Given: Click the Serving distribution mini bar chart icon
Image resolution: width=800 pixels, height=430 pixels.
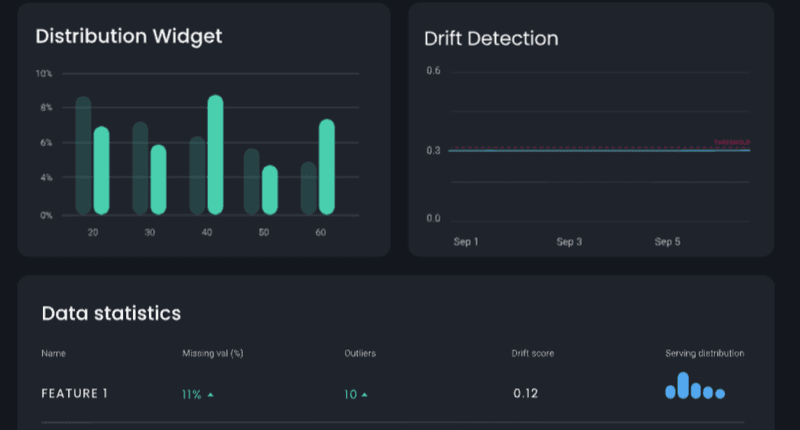Looking at the screenshot, I should (x=695, y=387).
